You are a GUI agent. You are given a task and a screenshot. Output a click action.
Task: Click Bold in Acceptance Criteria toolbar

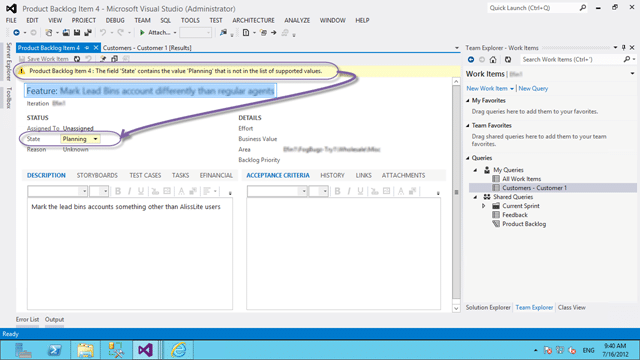click(x=338, y=191)
